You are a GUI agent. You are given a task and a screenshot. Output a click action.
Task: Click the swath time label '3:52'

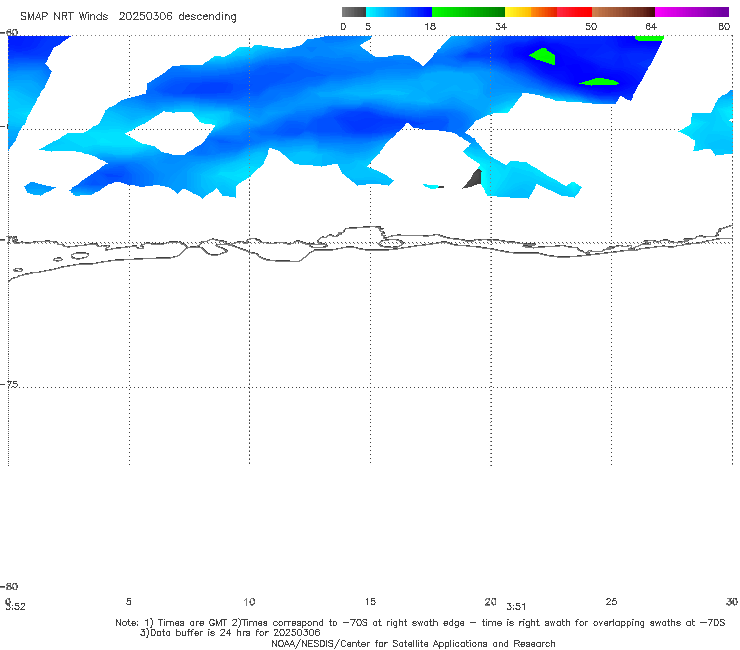16,607
